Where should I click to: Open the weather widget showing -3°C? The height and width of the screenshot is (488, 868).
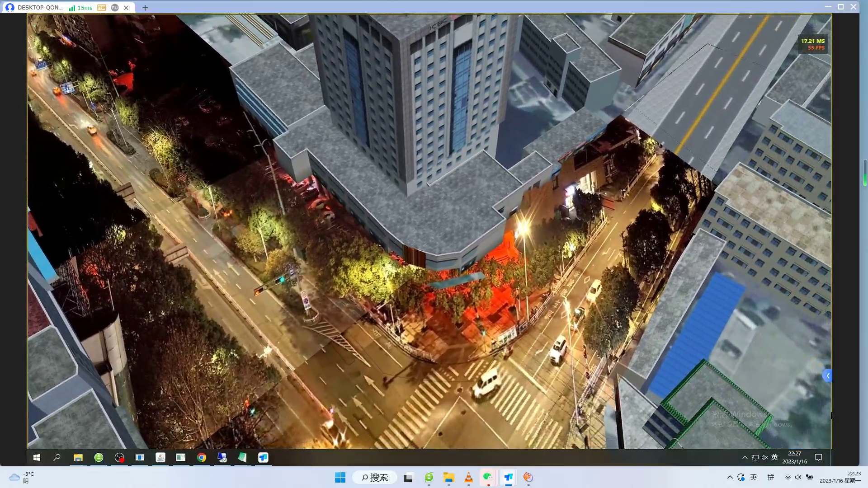tap(21, 477)
